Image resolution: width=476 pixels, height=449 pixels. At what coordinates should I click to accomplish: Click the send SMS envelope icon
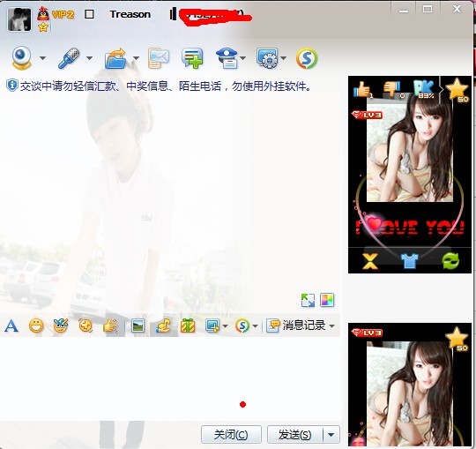158,57
